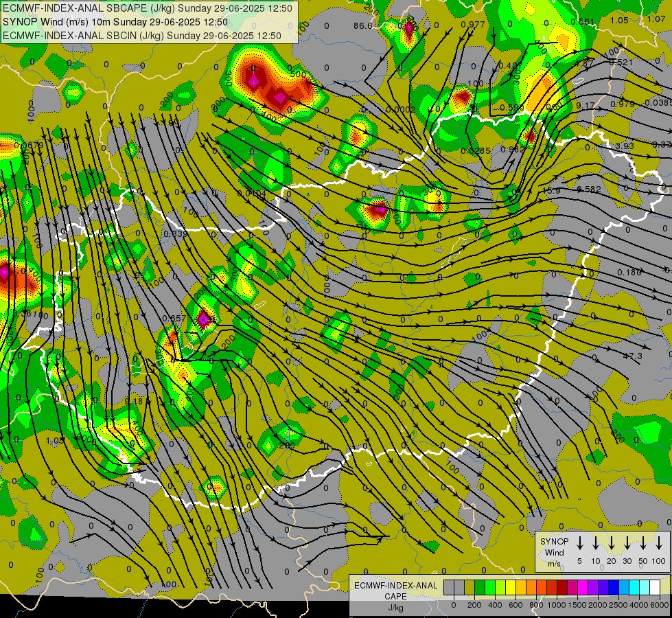Screen dimensions: 672x618
Task: Click the 0.521 value on the map
Action: point(621,62)
